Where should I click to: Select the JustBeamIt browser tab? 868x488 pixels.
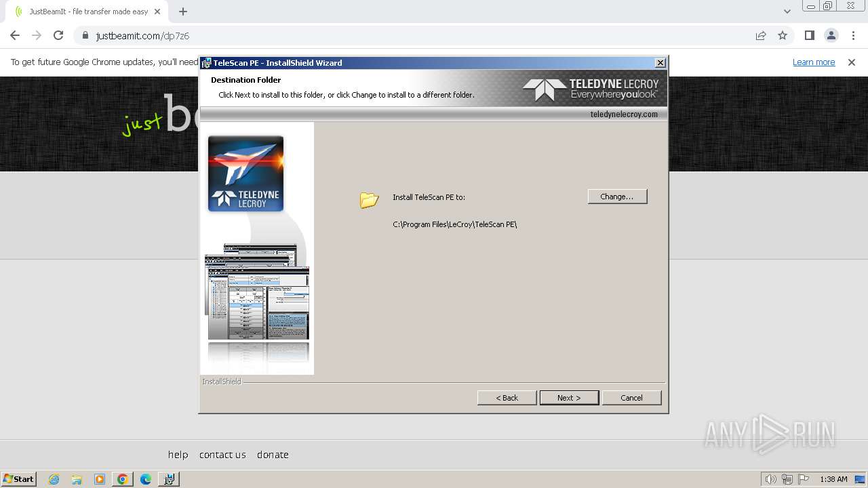point(88,12)
